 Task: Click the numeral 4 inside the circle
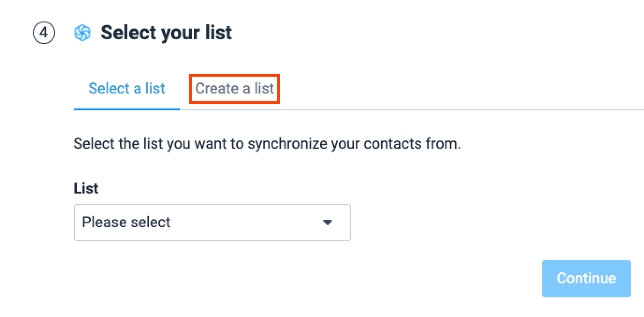coord(44,33)
